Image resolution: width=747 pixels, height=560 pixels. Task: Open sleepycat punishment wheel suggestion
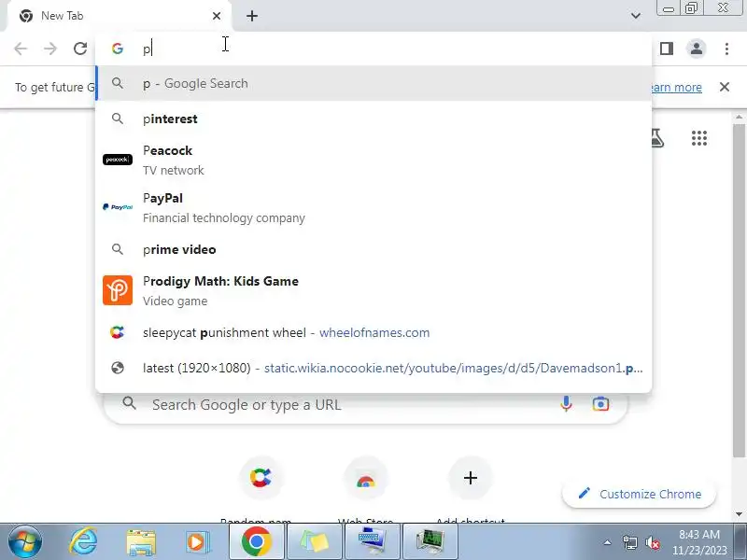pyautogui.click(x=373, y=332)
